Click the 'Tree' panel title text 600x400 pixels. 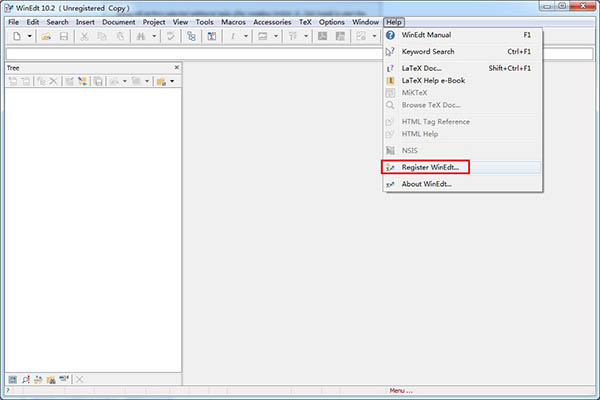(13, 68)
